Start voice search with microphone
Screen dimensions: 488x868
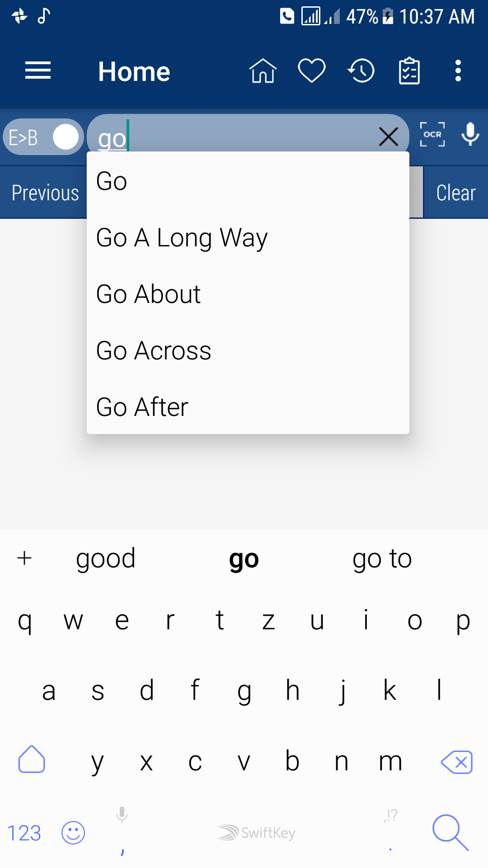coord(470,135)
